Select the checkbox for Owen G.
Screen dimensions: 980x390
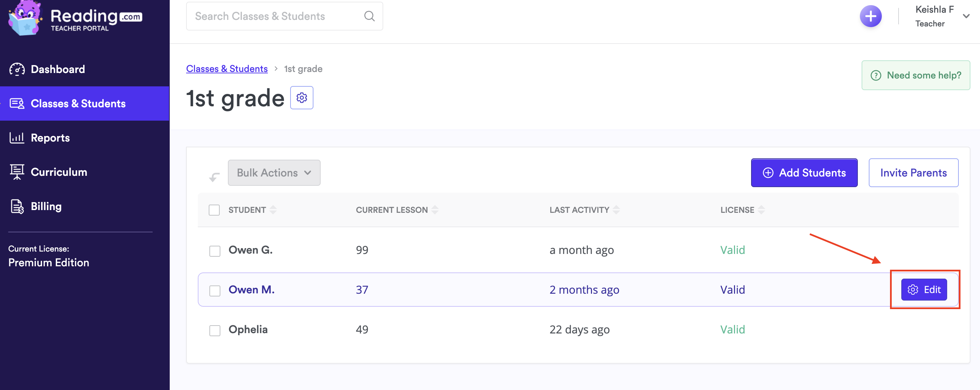pos(215,251)
